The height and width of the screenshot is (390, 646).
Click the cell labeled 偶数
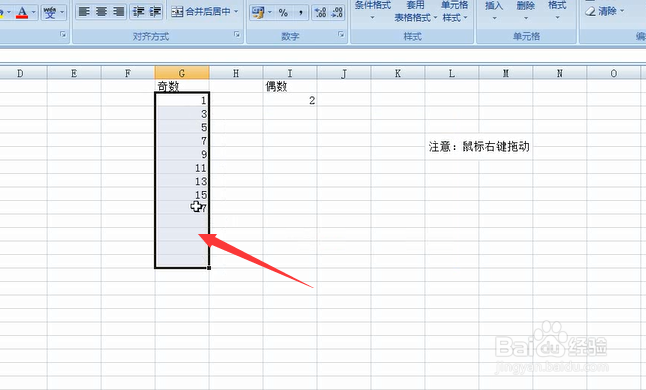pos(290,86)
